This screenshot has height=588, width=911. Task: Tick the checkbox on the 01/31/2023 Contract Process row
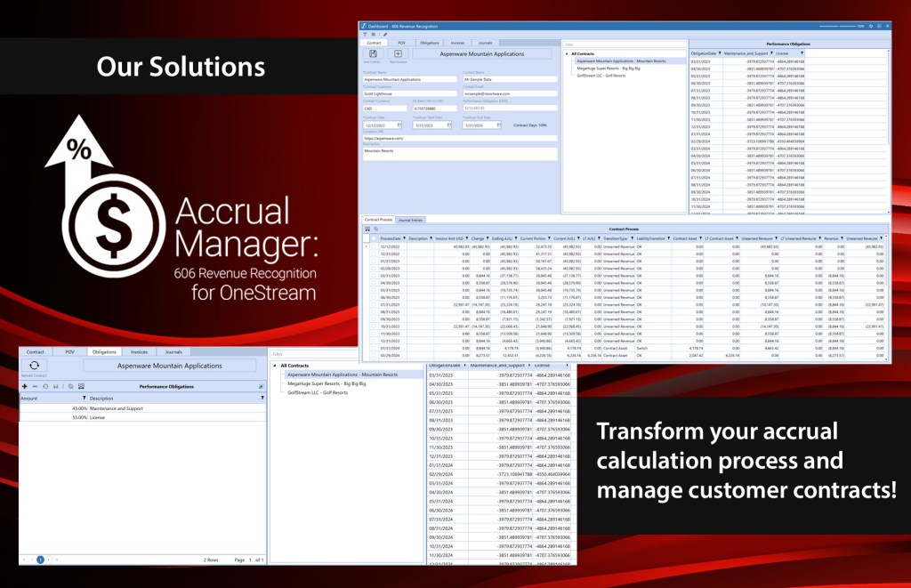(x=374, y=260)
